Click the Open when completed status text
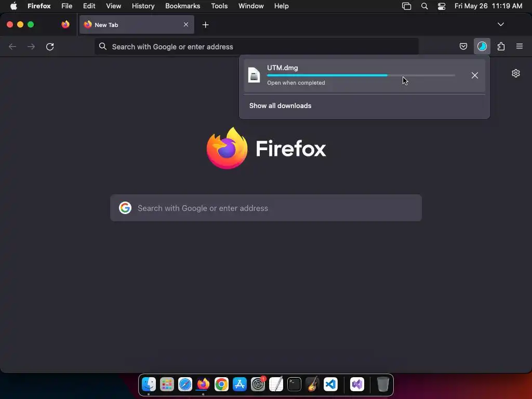 tap(296, 83)
